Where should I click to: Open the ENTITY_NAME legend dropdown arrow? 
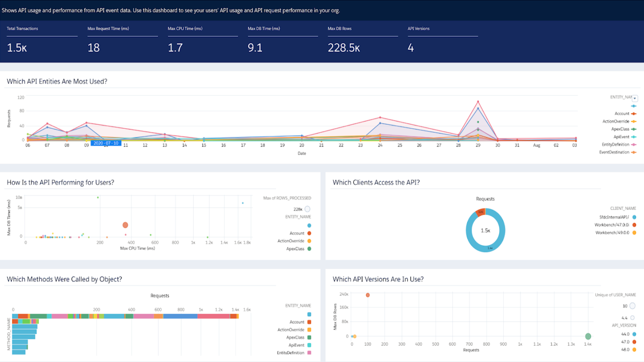(x=635, y=98)
